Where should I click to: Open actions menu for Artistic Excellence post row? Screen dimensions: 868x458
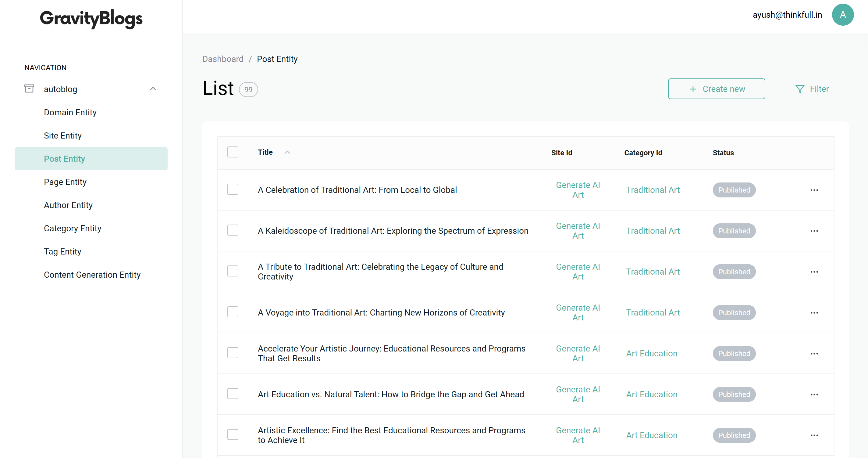pos(814,435)
